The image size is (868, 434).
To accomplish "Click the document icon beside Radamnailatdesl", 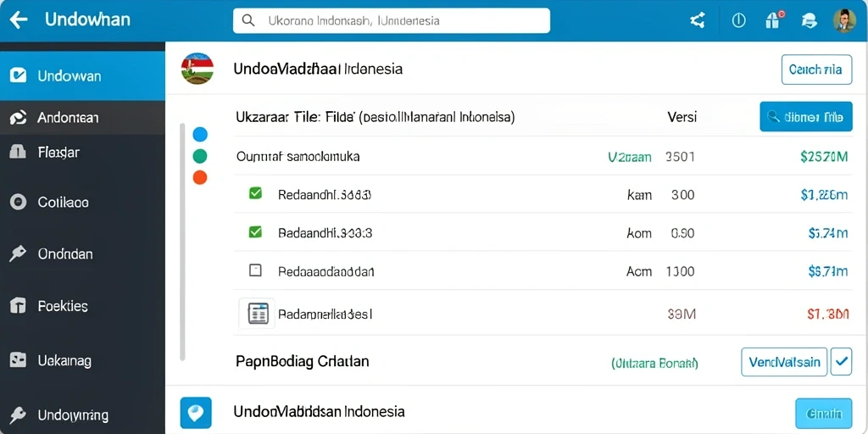I will pyautogui.click(x=258, y=314).
